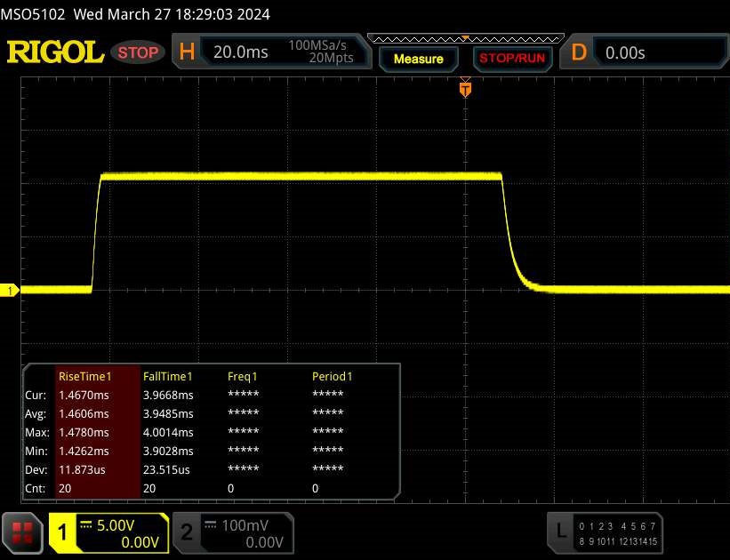Open the logic analyzer L icon
730x560 pixels.
(x=561, y=531)
